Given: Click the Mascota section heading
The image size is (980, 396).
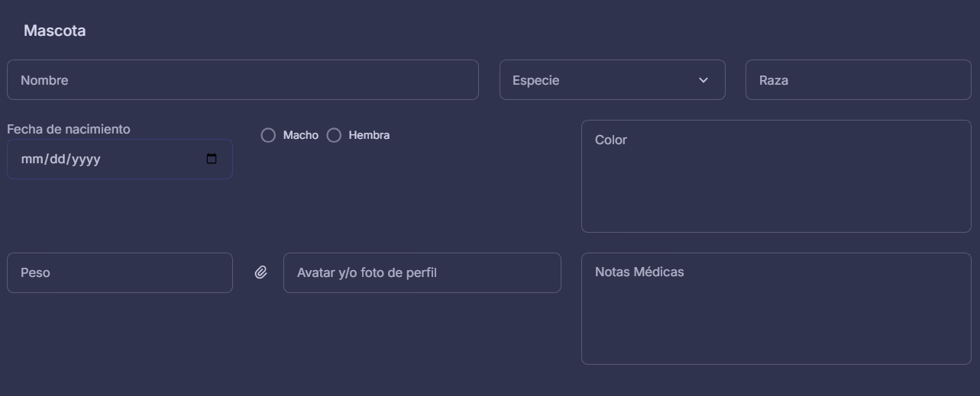Looking at the screenshot, I should [54, 31].
